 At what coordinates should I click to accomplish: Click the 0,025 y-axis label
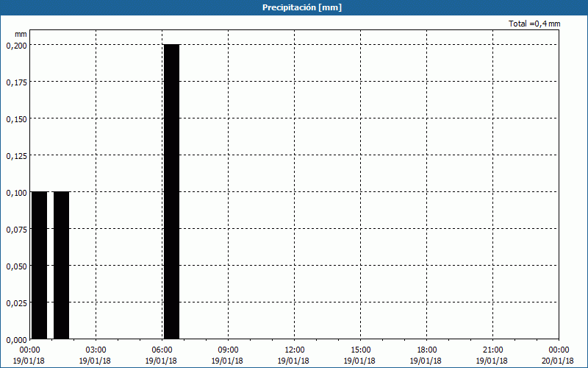click(x=16, y=303)
